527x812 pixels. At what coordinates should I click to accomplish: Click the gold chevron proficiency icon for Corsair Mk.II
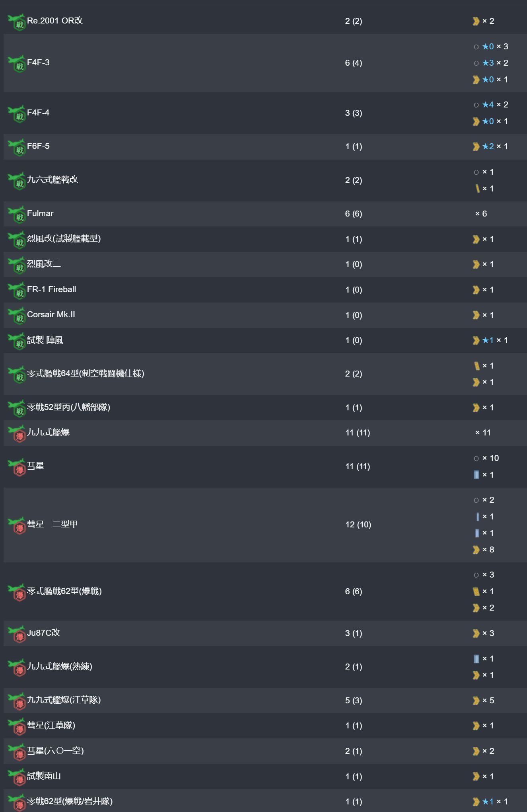coord(476,315)
